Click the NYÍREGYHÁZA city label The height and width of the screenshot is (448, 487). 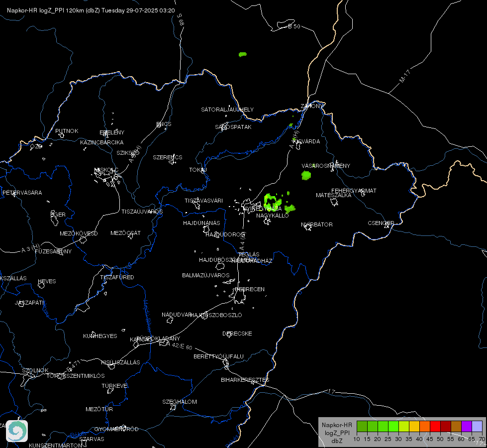pos(263,209)
